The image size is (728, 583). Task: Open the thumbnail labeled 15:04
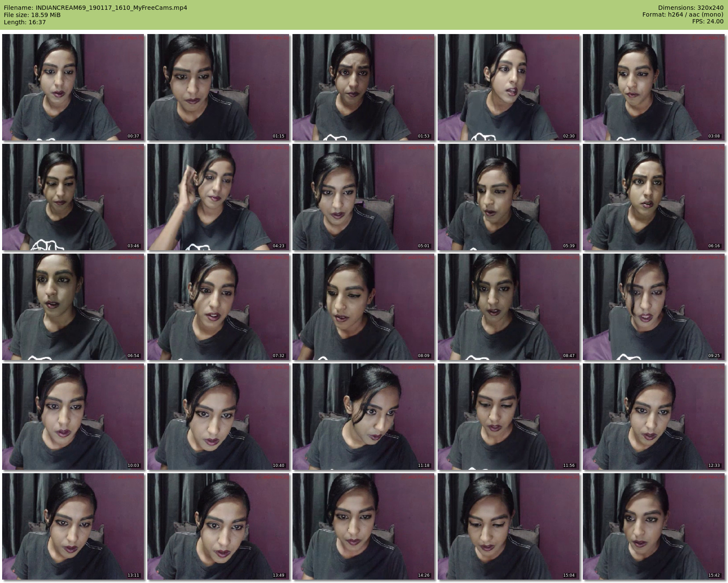coord(508,526)
